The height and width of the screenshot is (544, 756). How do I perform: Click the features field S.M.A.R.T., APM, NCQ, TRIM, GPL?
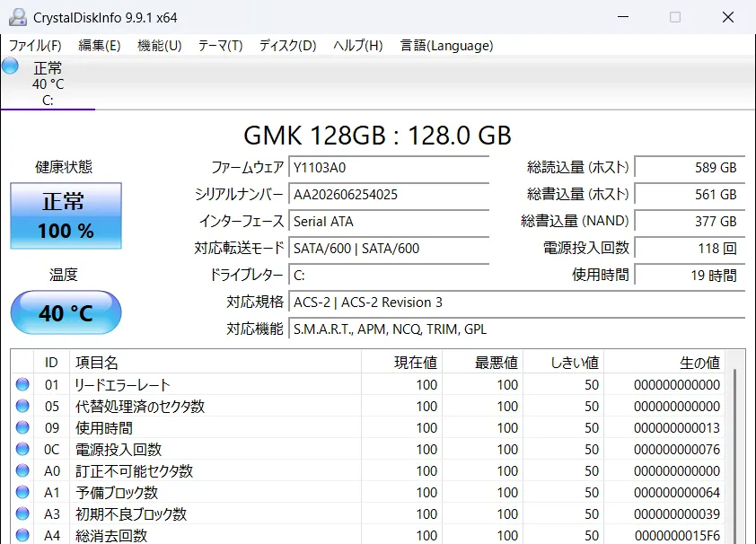pyautogui.click(x=517, y=329)
